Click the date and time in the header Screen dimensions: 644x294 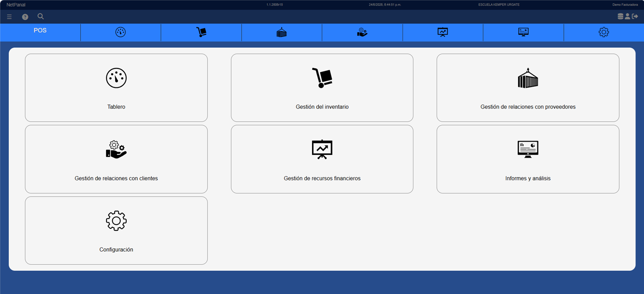point(385,5)
